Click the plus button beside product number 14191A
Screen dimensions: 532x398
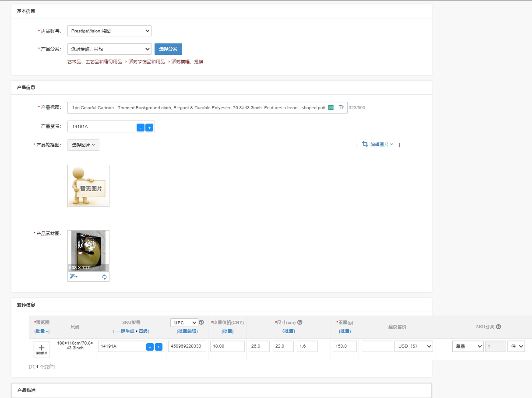pos(149,128)
